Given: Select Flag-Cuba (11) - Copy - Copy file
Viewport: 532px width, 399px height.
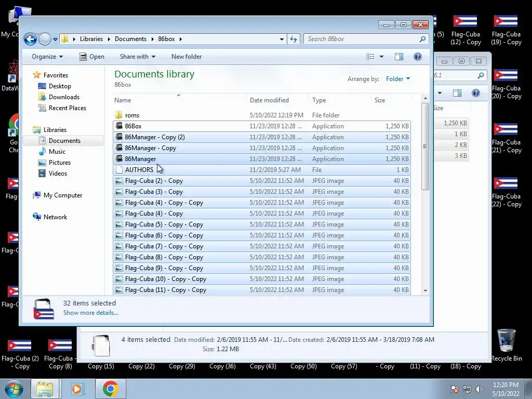Looking at the screenshot, I should pyautogui.click(x=262, y=290).
